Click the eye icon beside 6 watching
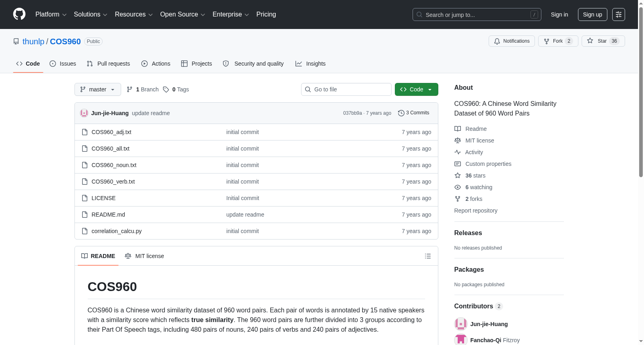This screenshot has width=644, height=345. click(x=458, y=187)
